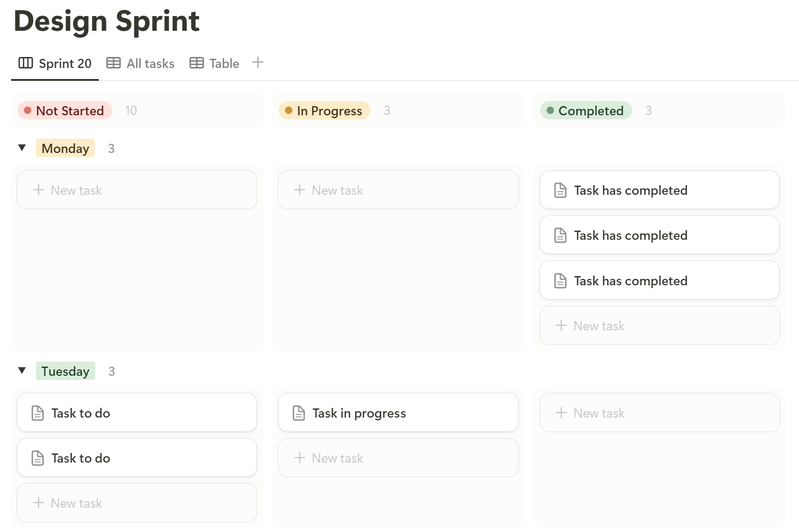Click the Monday group label

click(65, 148)
